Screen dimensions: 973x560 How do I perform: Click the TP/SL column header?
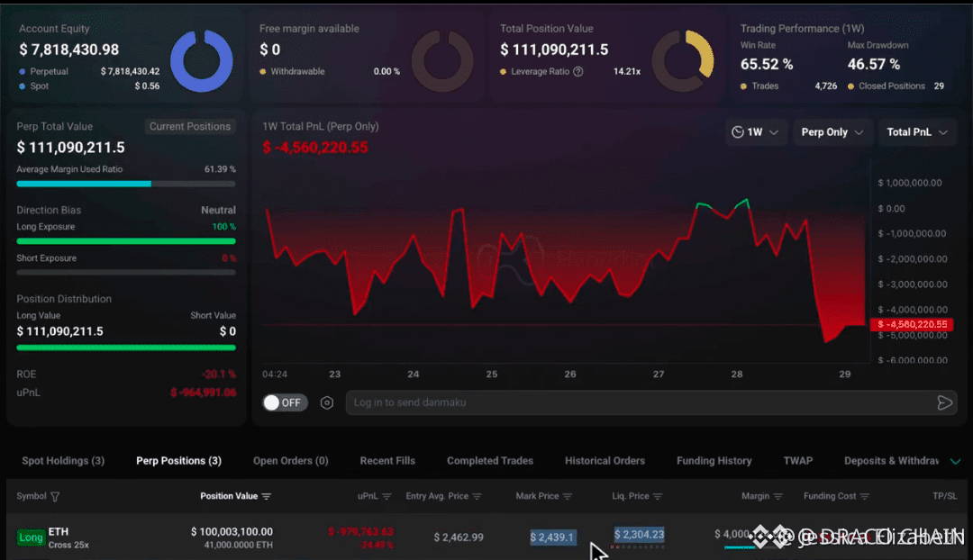pos(944,496)
